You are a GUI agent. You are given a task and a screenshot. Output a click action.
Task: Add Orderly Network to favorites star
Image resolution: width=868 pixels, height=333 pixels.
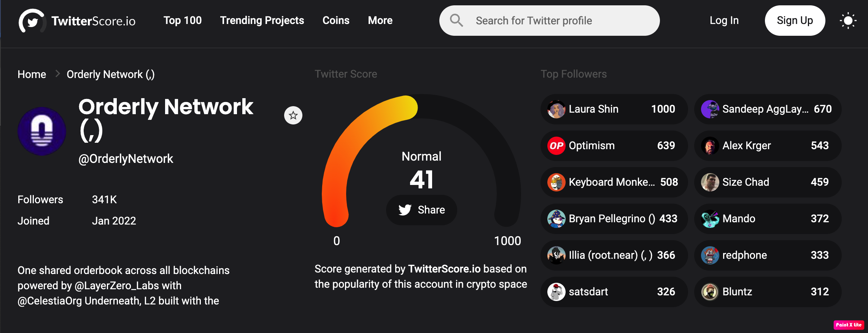(x=293, y=115)
